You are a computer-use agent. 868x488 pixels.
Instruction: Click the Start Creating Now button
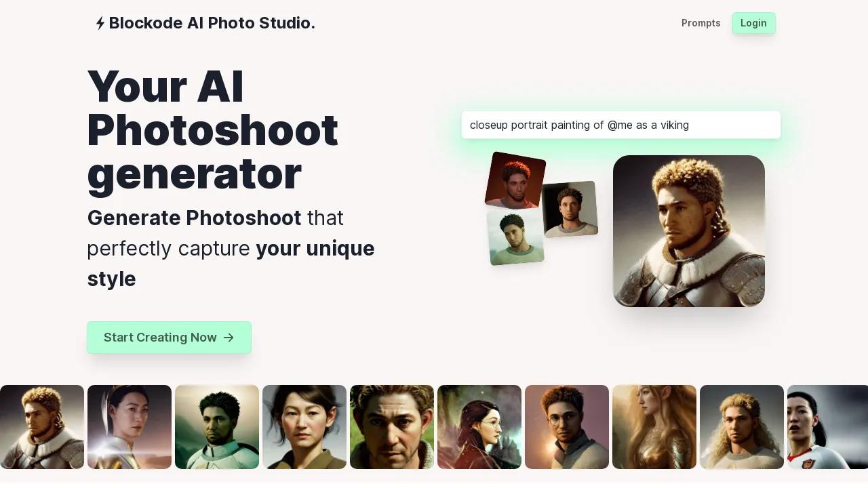pyautogui.click(x=169, y=338)
